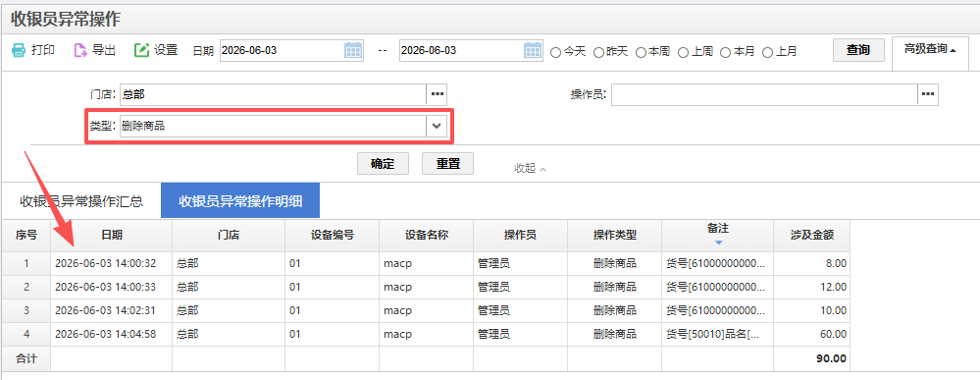This screenshot has width=980, height=380.
Task: Open the end date calendar picker icon
Action: point(533,51)
